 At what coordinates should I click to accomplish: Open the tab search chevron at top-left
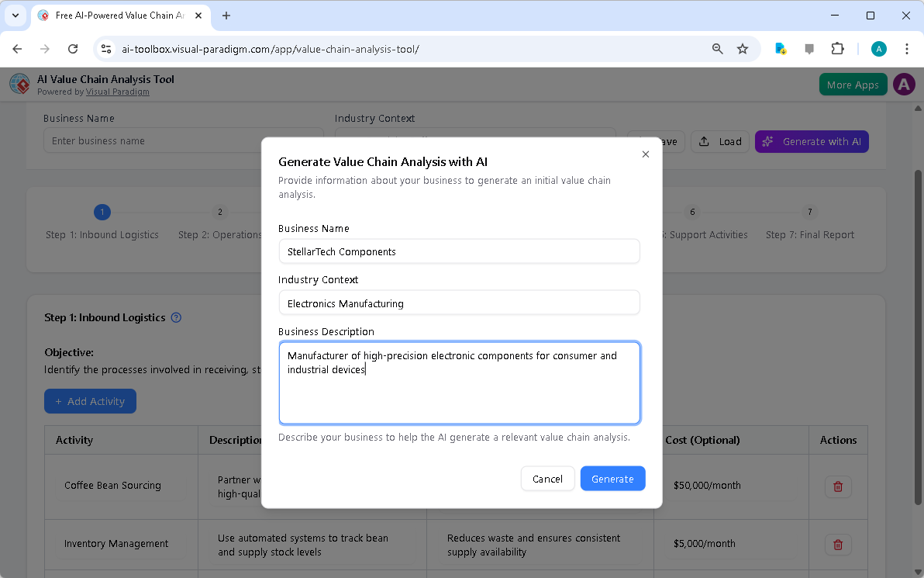pyautogui.click(x=16, y=16)
